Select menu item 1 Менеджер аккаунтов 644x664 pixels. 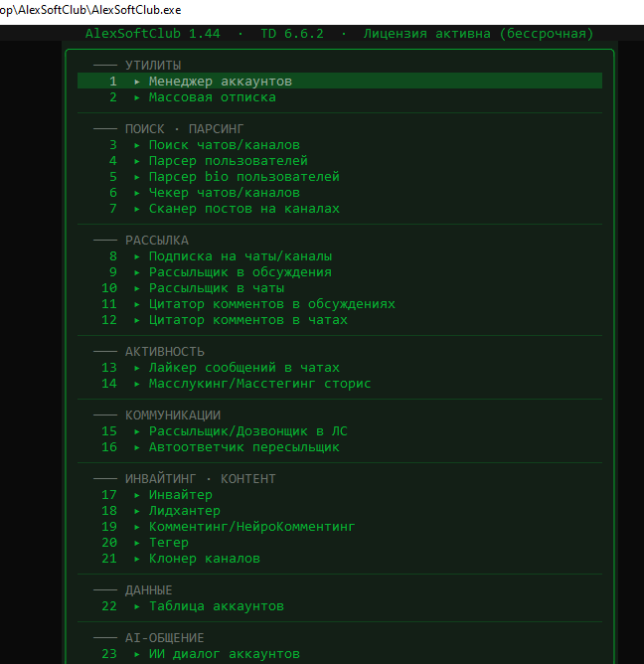point(340,81)
